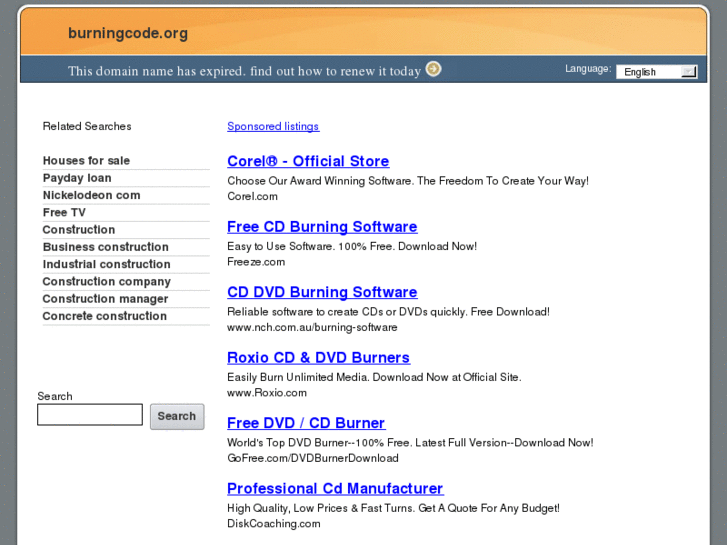Select Houses for sale related search
The image size is (727, 545).
[86, 160]
